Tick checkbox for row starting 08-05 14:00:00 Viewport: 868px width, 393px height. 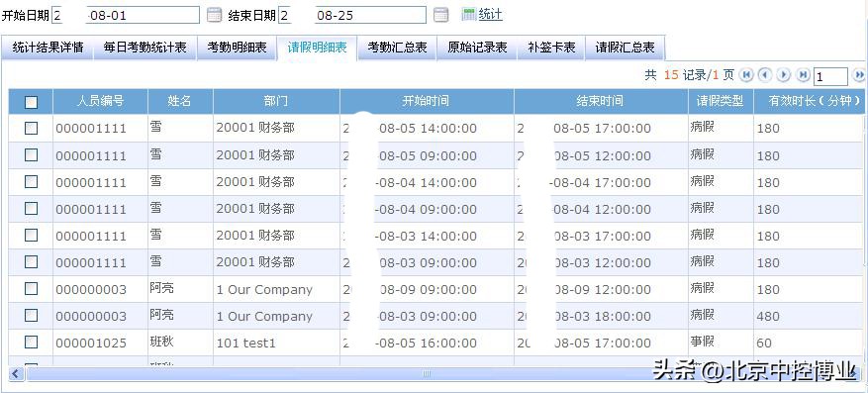coord(31,129)
